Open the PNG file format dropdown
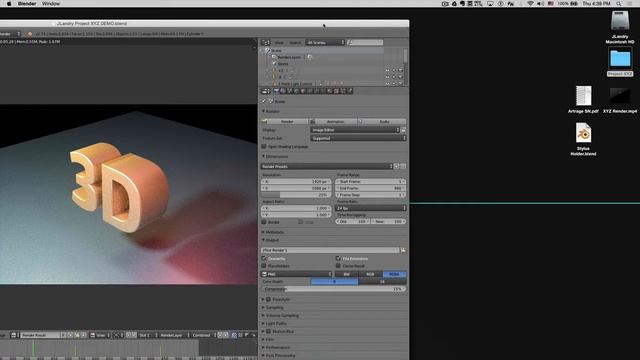 296,274
